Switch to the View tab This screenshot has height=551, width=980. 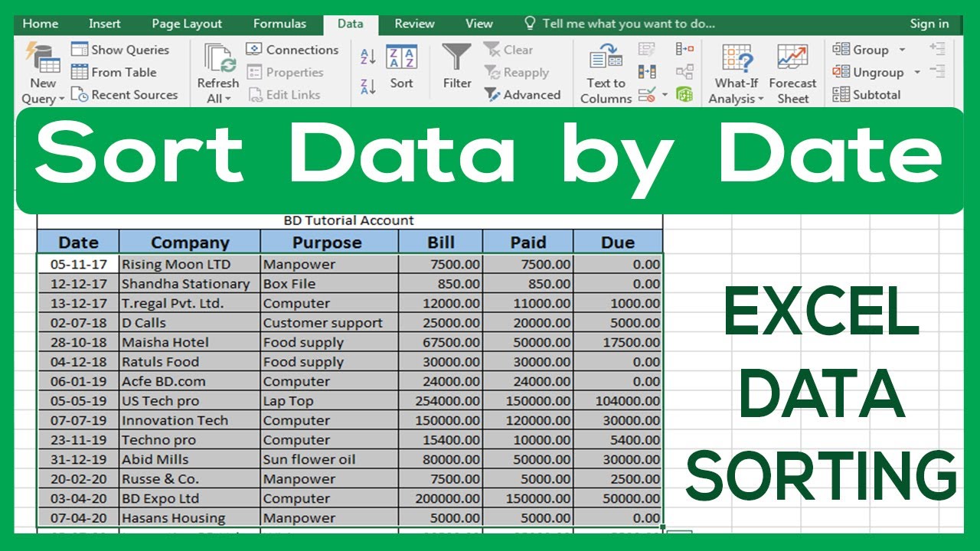click(479, 24)
